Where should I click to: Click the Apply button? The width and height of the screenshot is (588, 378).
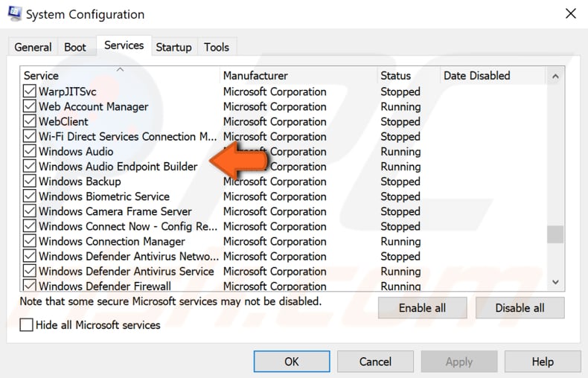[x=459, y=362]
